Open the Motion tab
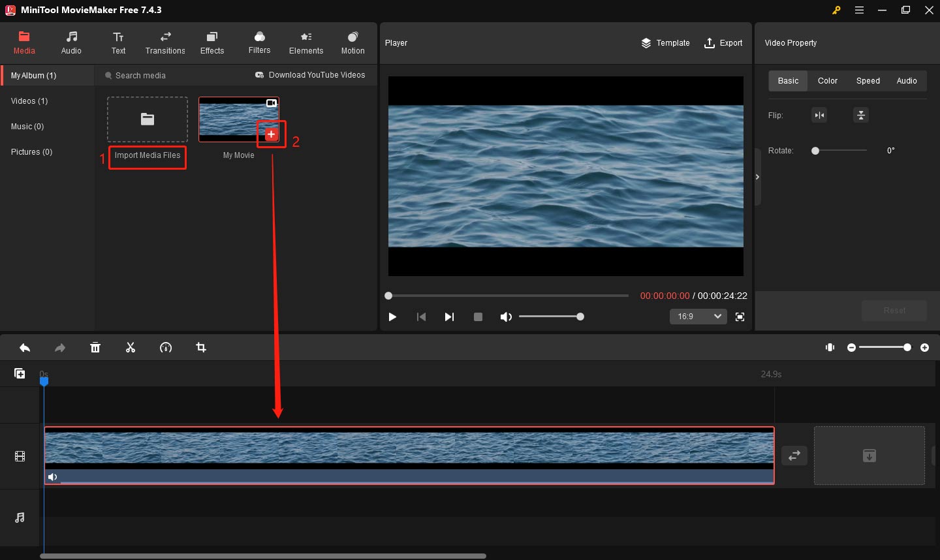940x560 pixels. pos(353,43)
